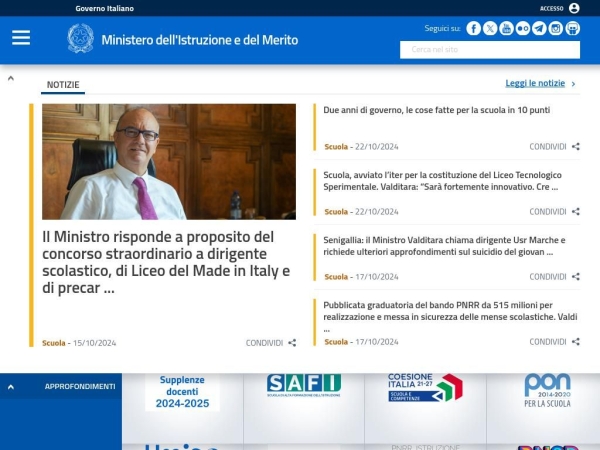Open the Senigallia Ministro Valditara news headline
This screenshot has height=450, width=600.
click(x=444, y=246)
